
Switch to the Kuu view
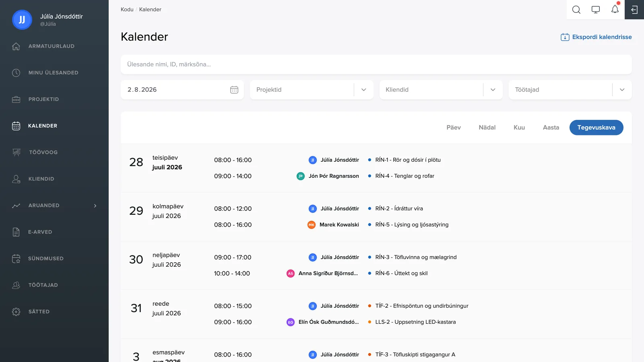coord(519,128)
